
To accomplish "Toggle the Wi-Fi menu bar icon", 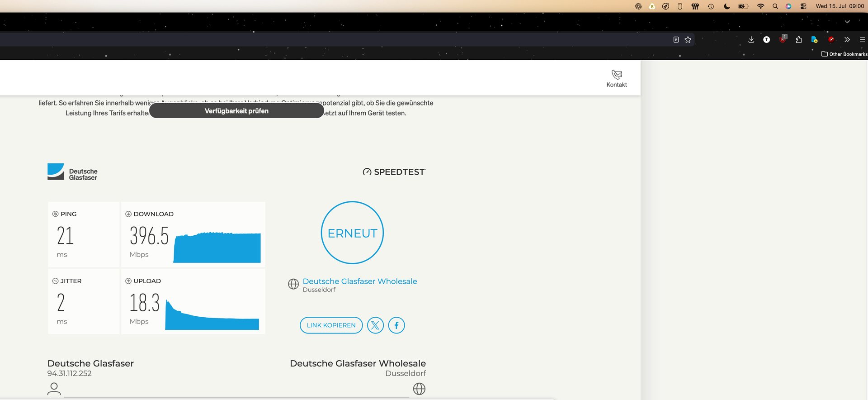I will coord(760,6).
